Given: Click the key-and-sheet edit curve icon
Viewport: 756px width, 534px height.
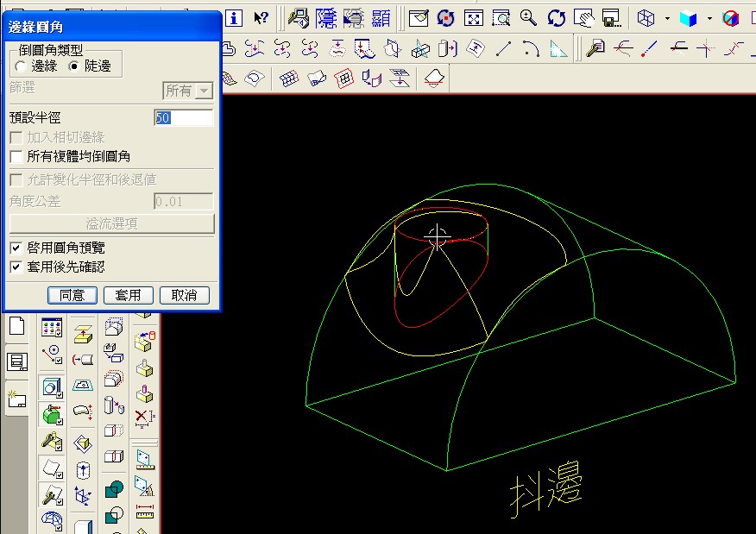Looking at the screenshot, I should pos(595,48).
